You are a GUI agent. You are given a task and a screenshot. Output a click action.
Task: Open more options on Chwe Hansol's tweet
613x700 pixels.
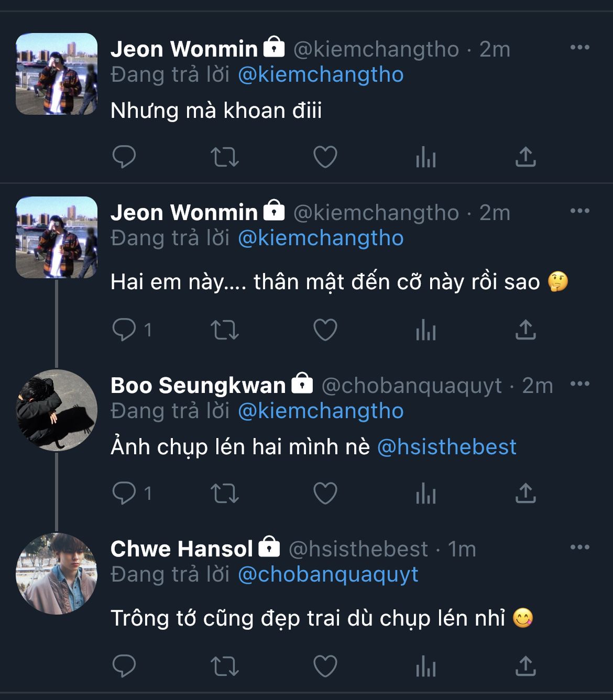pos(579,548)
